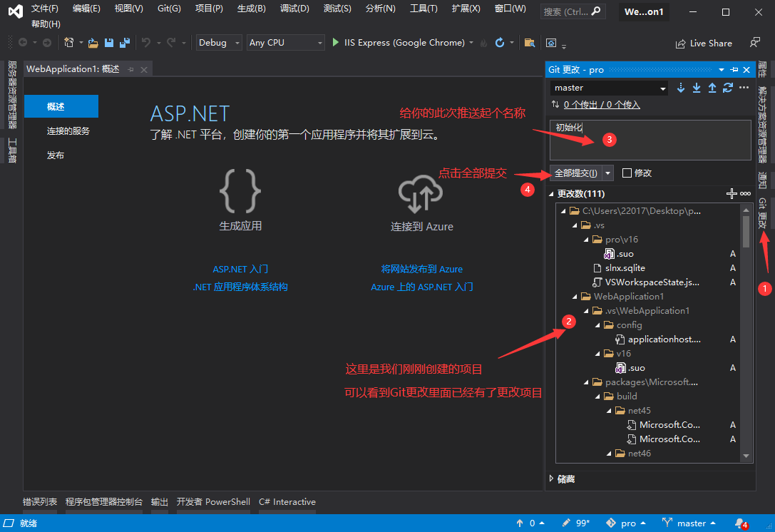Screen dimensions: 775x532
Task: Click pencil 99* pending changes in status bar
Action: 576,523
